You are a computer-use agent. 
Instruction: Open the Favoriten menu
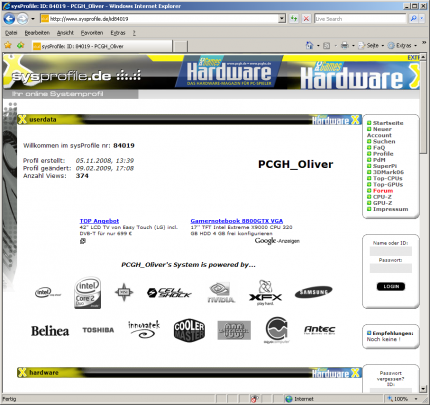click(x=92, y=33)
